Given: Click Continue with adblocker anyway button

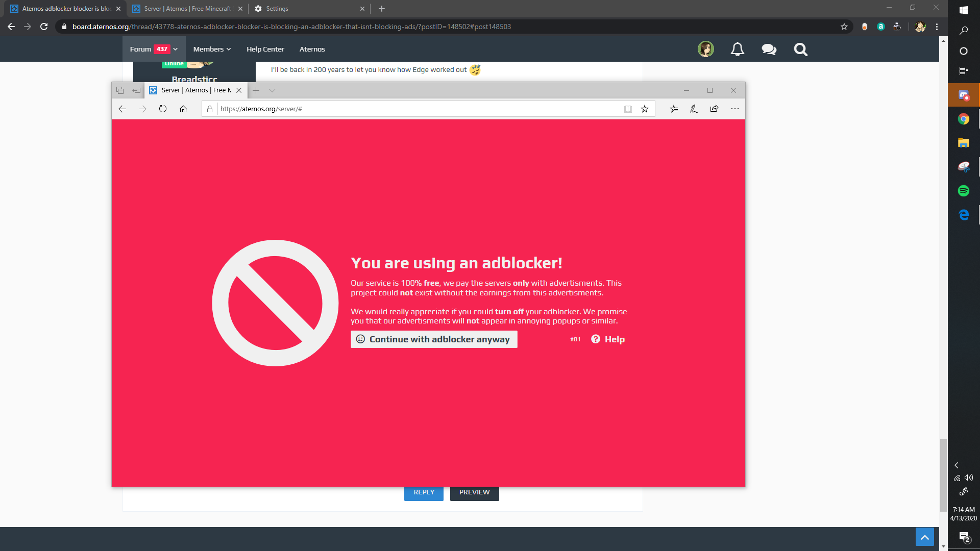Looking at the screenshot, I should 434,339.
